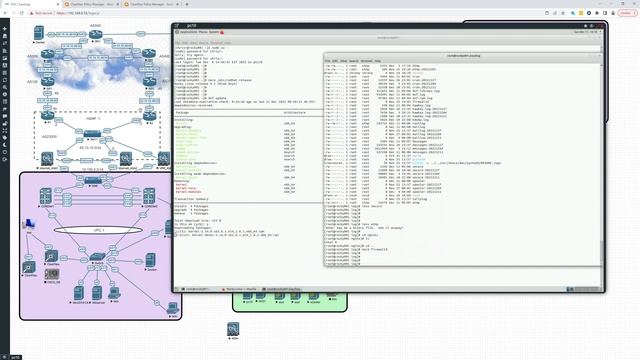Open the zoom magnifier icon in sidebar
The image size is (640, 360).
click(4, 87)
